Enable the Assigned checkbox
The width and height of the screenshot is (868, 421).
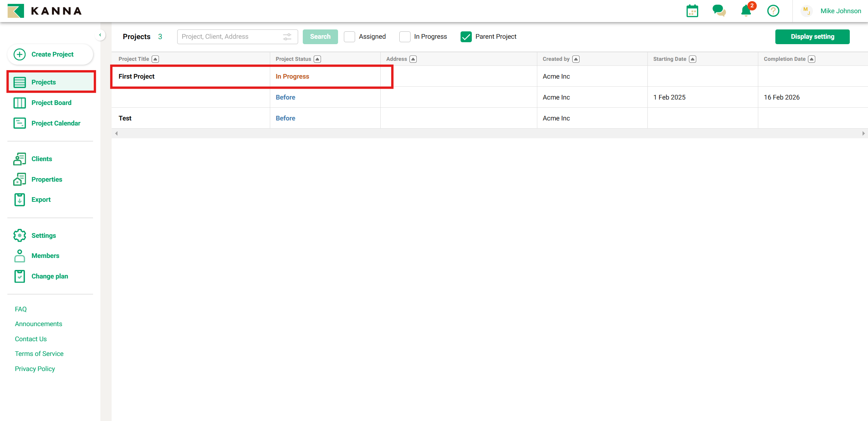pos(349,37)
